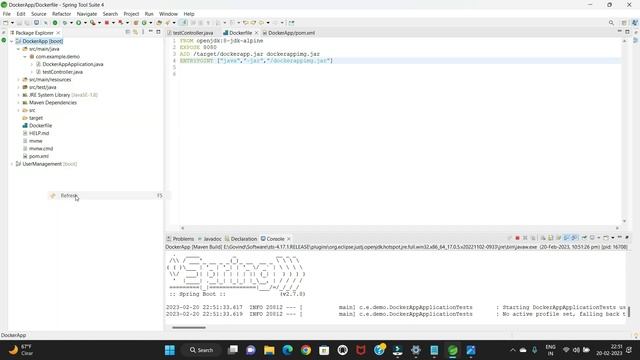The width and height of the screenshot is (640, 360).
Task: Click the Save All toolbar icon
Action: pyautogui.click(x=27, y=23)
